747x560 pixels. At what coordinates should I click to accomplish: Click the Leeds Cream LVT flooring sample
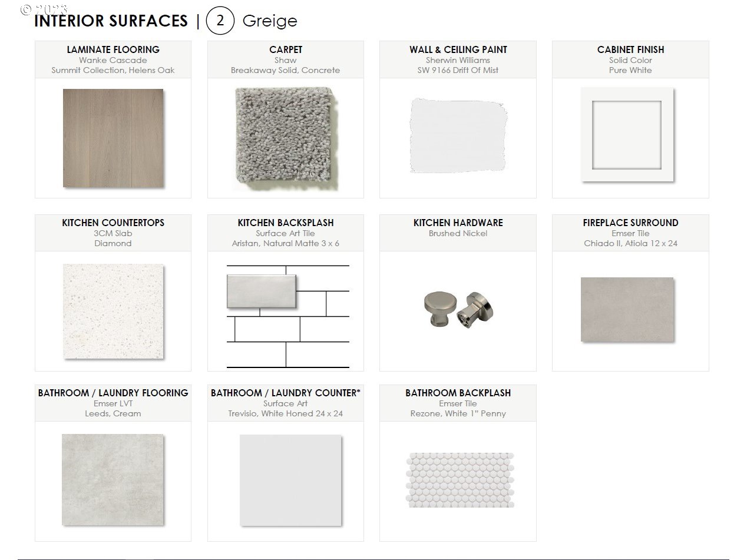point(113,479)
